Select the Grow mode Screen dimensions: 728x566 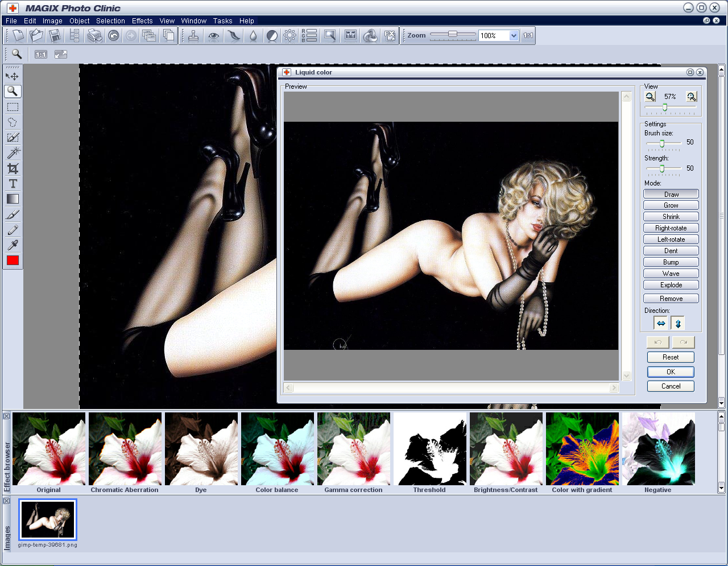(x=671, y=205)
